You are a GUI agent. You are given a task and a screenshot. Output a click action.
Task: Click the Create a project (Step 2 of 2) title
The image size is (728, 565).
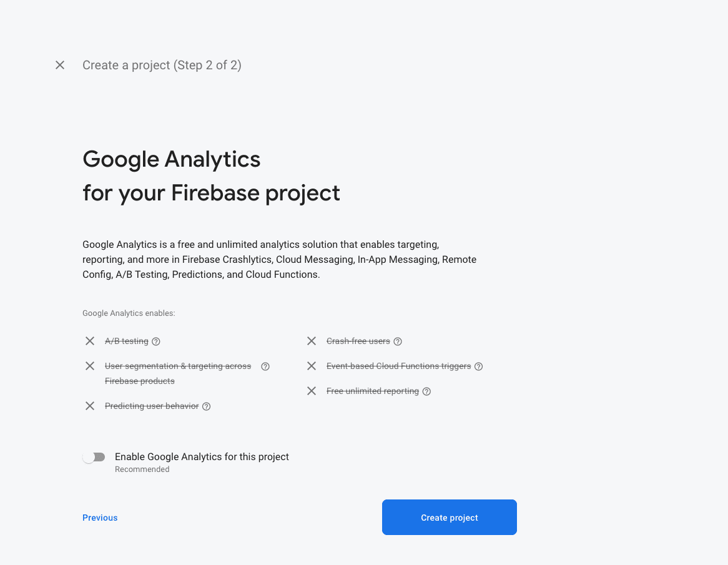pos(162,65)
